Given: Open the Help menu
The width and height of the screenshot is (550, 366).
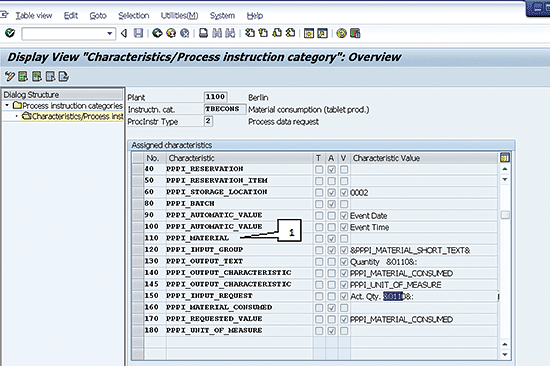Looking at the screenshot, I should point(255,15).
